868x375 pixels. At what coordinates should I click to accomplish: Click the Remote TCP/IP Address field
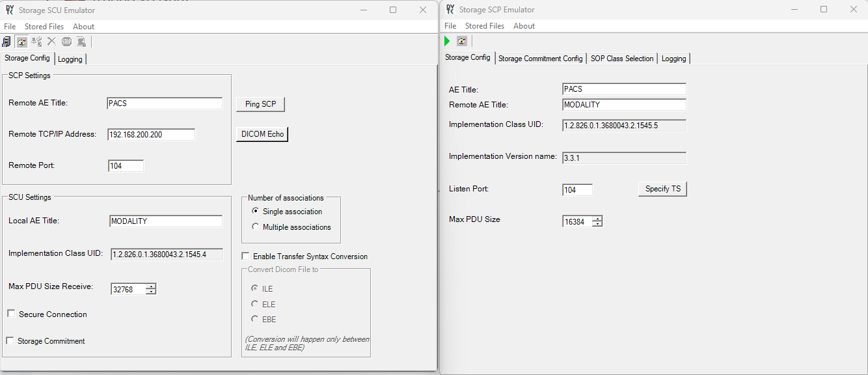pyautogui.click(x=151, y=135)
